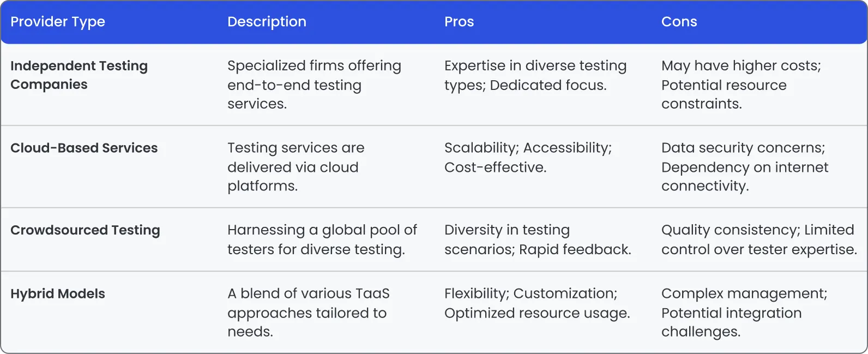868x354 pixels.
Task: Select the Cloud-Based Services row label
Action: click(x=84, y=148)
